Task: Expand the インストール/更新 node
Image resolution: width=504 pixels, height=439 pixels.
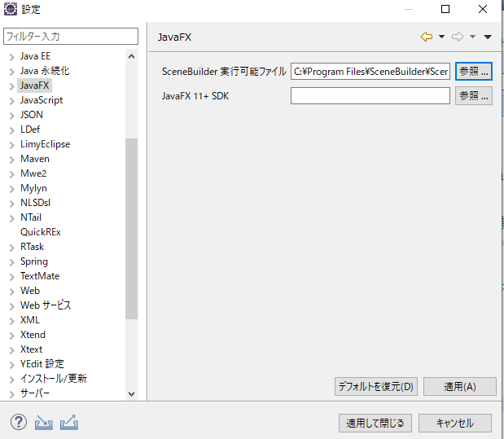Action: tap(12, 380)
